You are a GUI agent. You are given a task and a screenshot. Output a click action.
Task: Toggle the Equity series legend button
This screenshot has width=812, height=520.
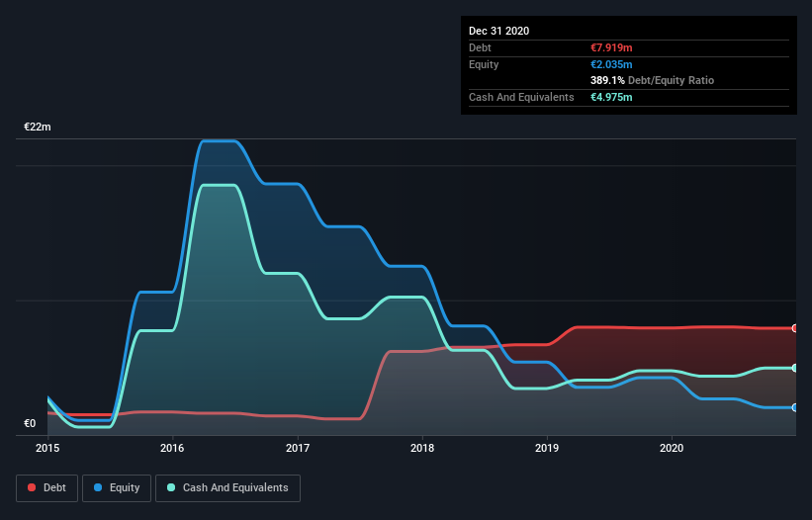(x=117, y=488)
